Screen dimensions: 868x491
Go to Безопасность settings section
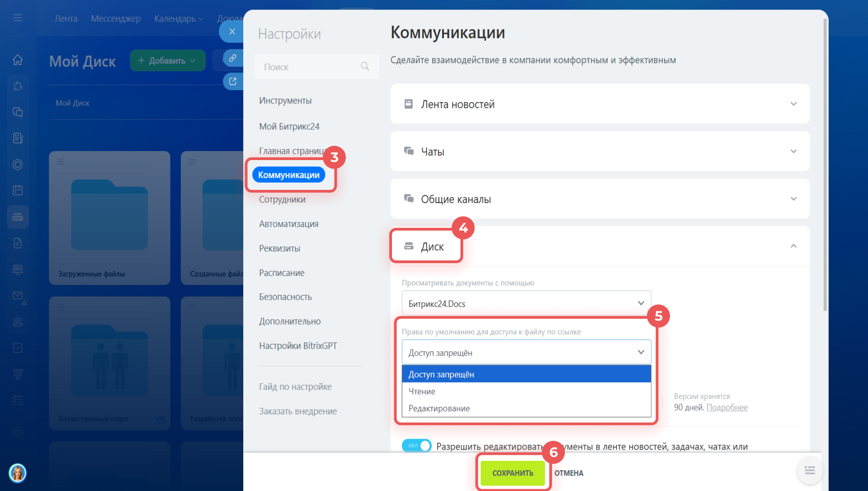point(285,297)
